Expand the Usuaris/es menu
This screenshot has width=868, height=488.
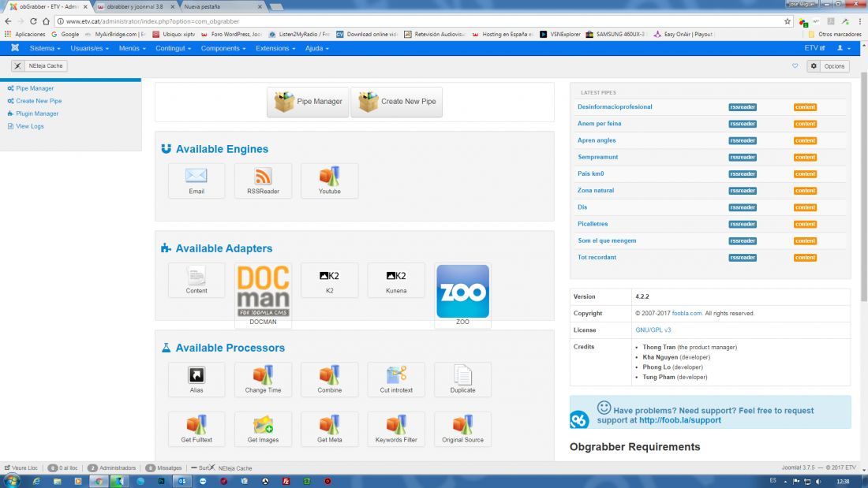pos(89,48)
